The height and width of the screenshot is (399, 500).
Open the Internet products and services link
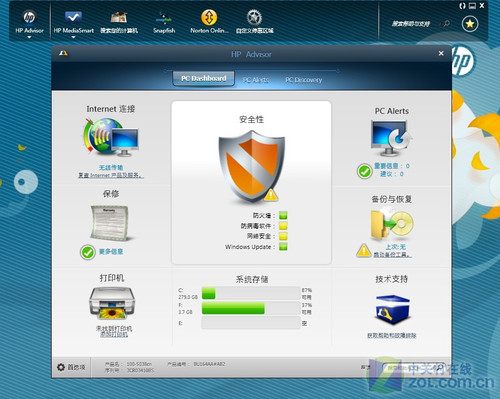[111, 175]
